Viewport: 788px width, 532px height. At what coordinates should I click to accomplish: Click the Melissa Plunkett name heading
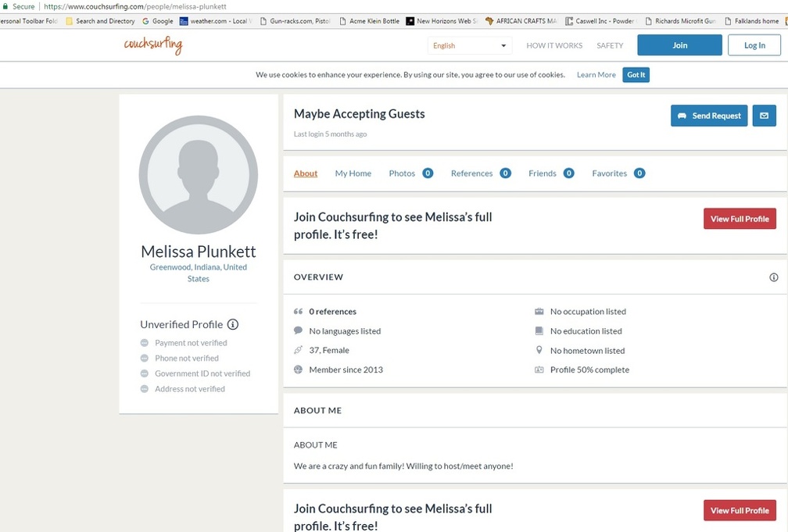(x=199, y=252)
